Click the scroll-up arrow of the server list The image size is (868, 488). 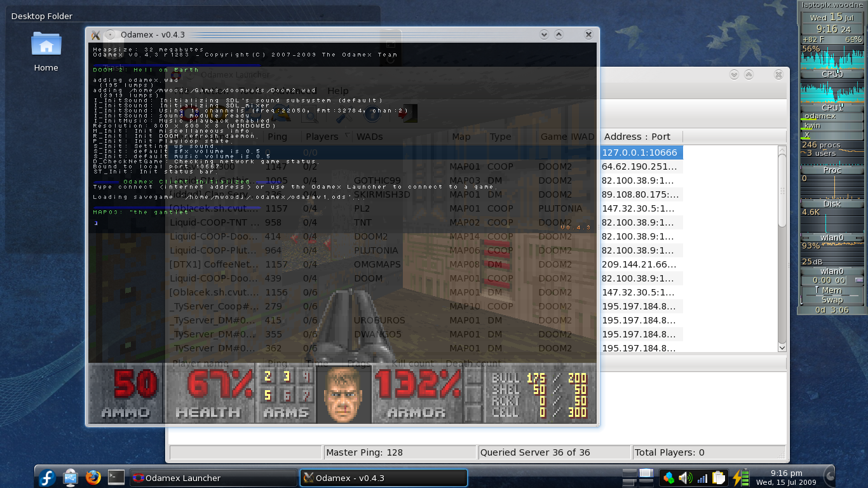coord(782,151)
